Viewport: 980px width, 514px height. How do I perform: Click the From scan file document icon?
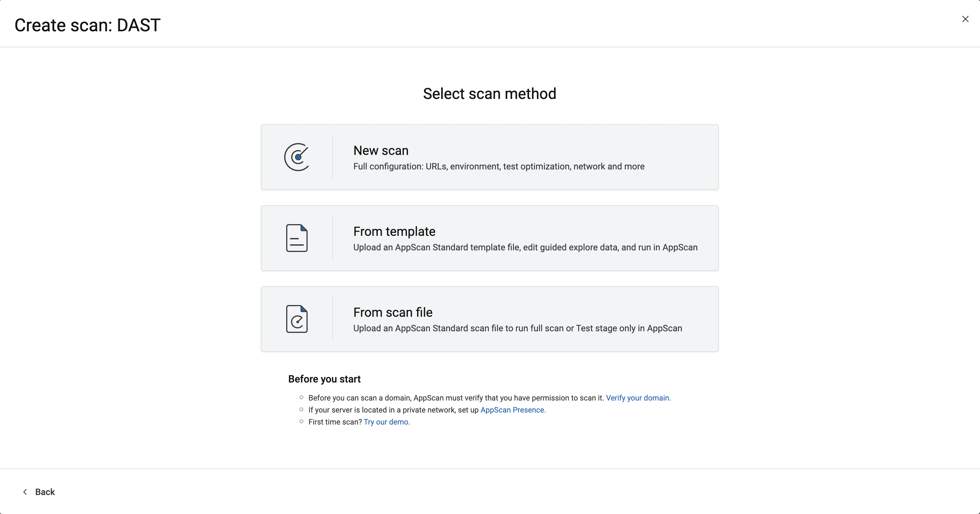click(297, 319)
